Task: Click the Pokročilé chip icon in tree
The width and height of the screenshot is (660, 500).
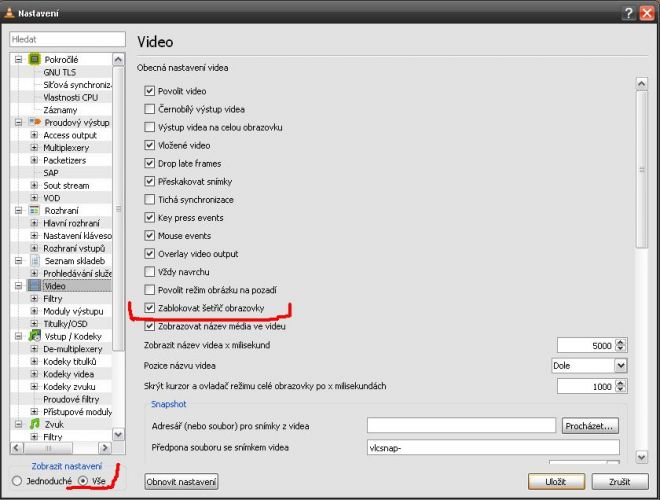Action: point(35,59)
